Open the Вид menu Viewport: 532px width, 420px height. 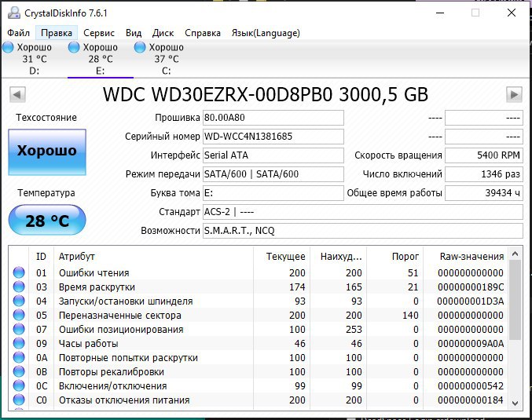(134, 33)
